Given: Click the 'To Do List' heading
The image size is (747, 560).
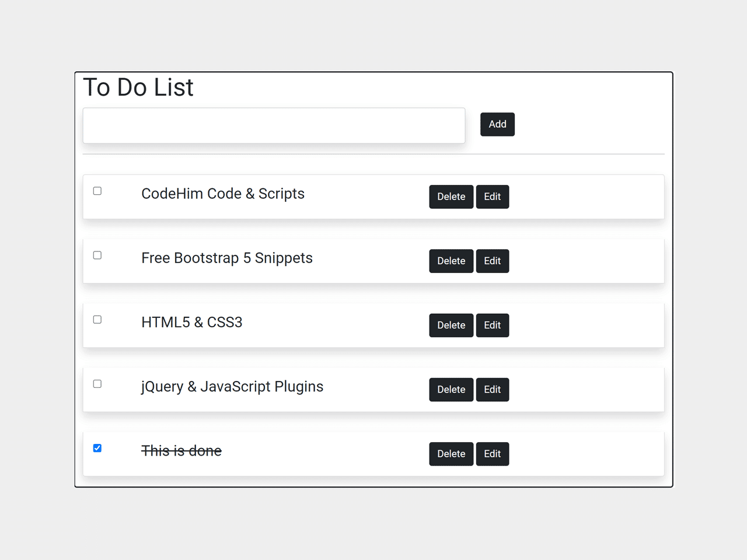Looking at the screenshot, I should click(138, 87).
